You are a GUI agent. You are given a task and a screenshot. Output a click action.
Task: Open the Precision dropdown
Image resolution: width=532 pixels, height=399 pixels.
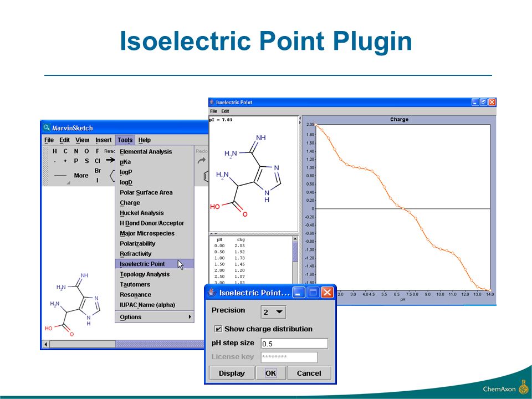pos(273,312)
